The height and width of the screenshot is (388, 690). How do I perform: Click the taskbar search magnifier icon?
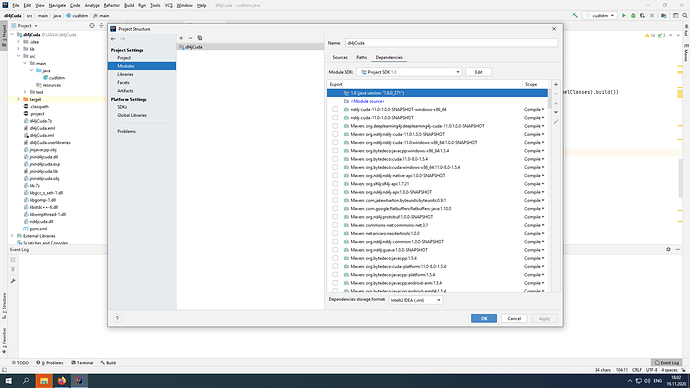(x=26, y=381)
